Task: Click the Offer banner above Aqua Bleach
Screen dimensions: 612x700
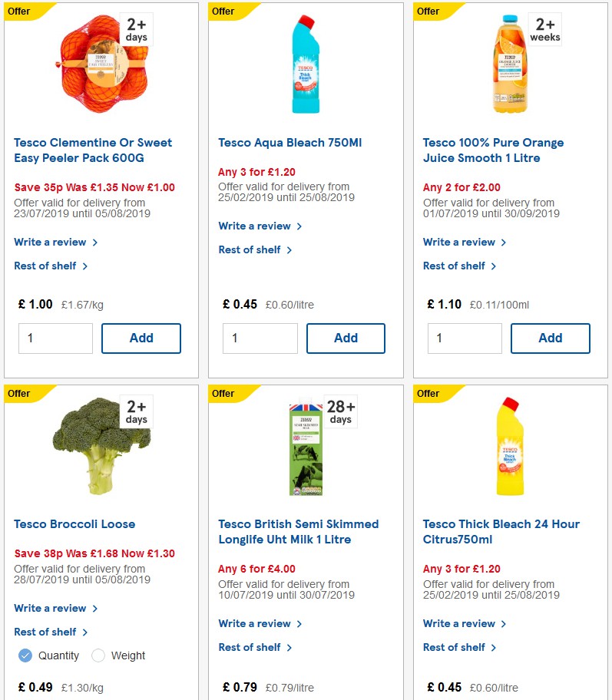Action: (x=223, y=11)
